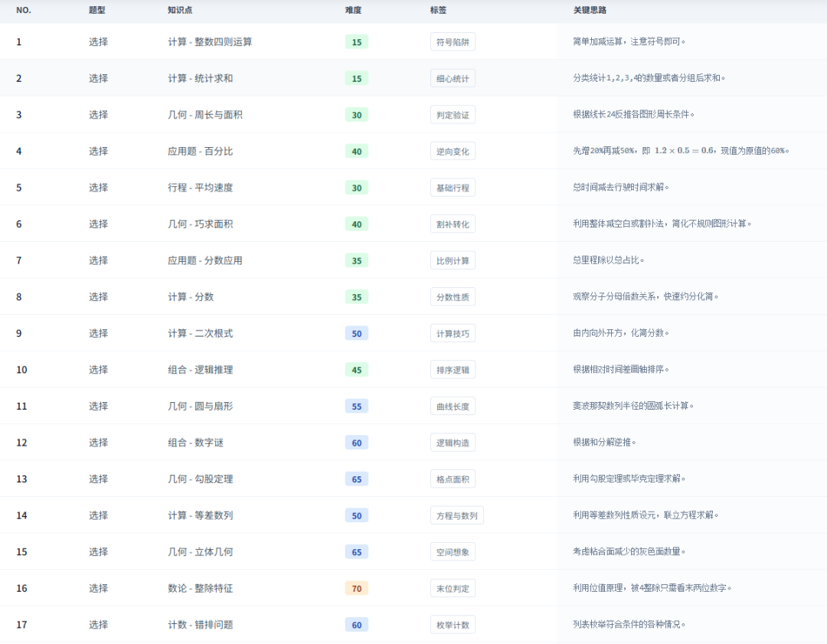Image resolution: width=827 pixels, height=644 pixels.
Task: Click the 应用题 - 百分比 cell
Action: 200,152
